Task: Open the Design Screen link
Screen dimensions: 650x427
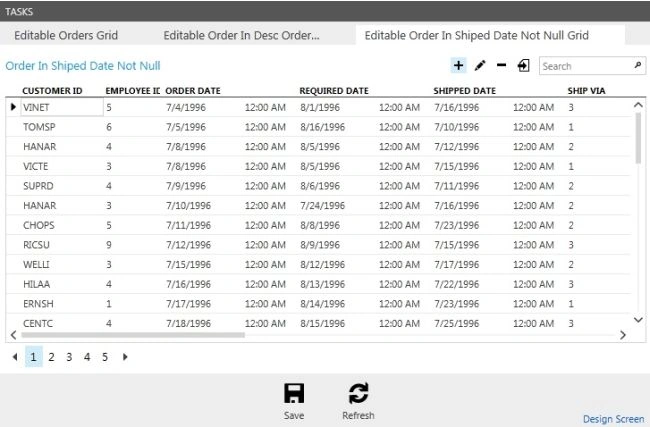Action: [x=614, y=419]
